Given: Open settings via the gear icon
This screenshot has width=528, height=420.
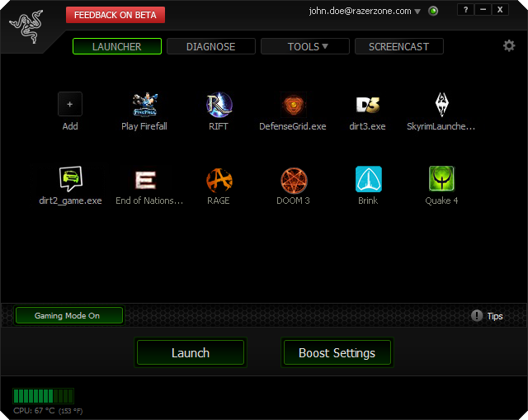Looking at the screenshot, I should [509, 45].
